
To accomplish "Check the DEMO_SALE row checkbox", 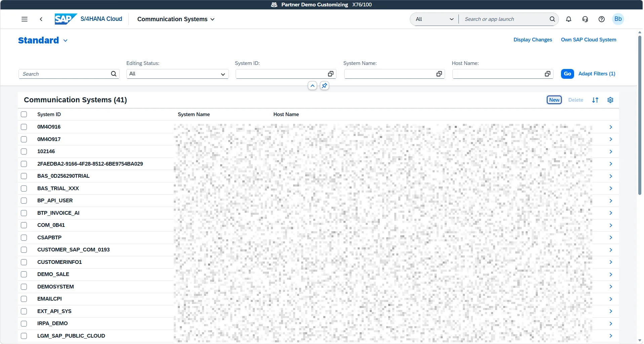I will (24, 274).
